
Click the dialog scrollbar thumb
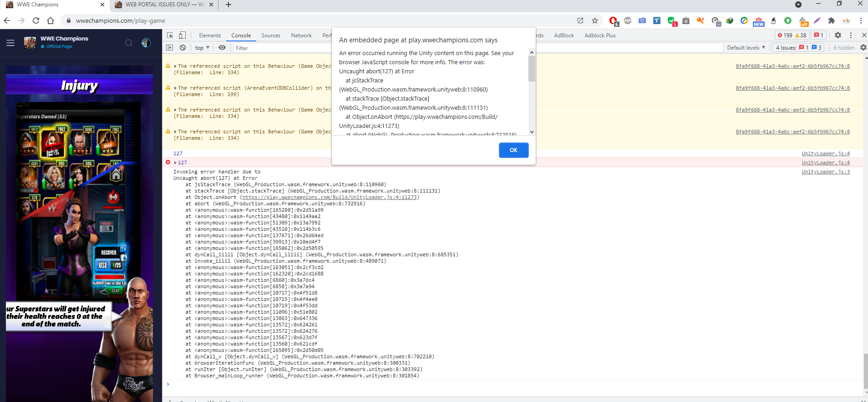(532, 69)
